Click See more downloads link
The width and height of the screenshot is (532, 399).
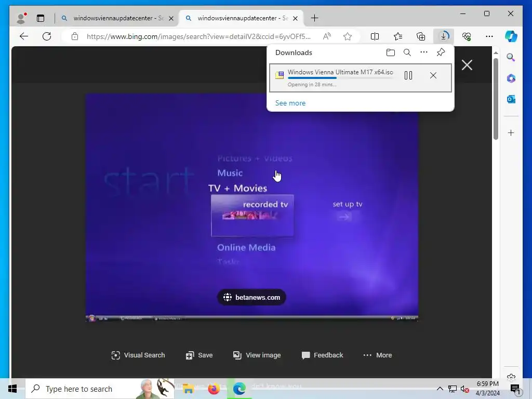click(290, 103)
